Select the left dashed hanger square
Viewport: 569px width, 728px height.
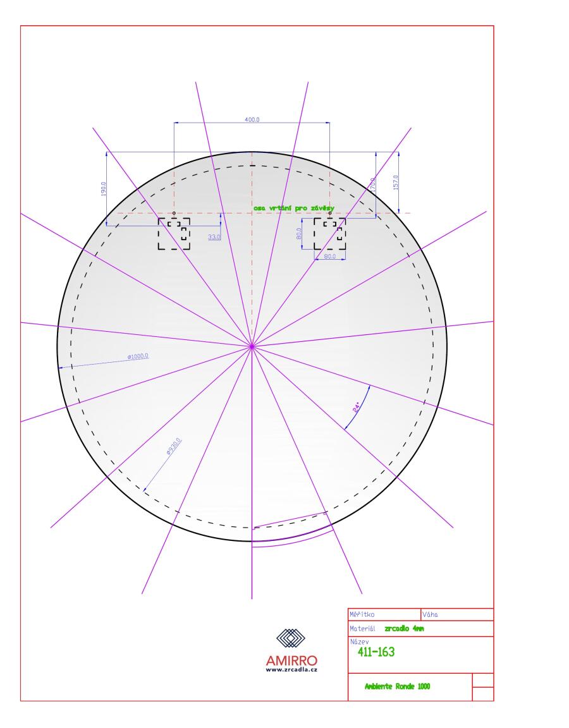tap(174, 234)
